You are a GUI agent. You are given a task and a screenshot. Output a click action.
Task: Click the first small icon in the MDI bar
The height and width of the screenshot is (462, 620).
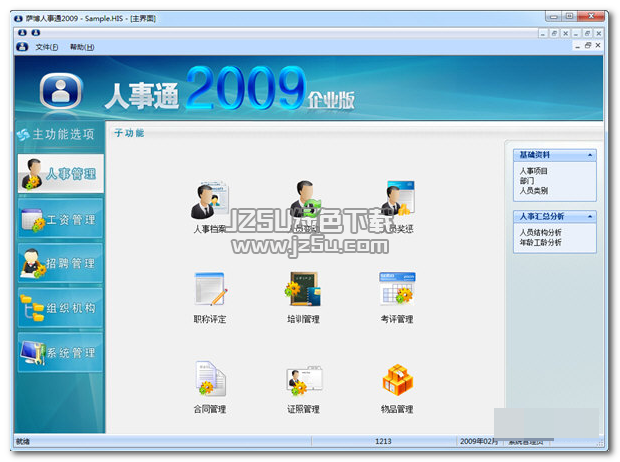point(23,32)
